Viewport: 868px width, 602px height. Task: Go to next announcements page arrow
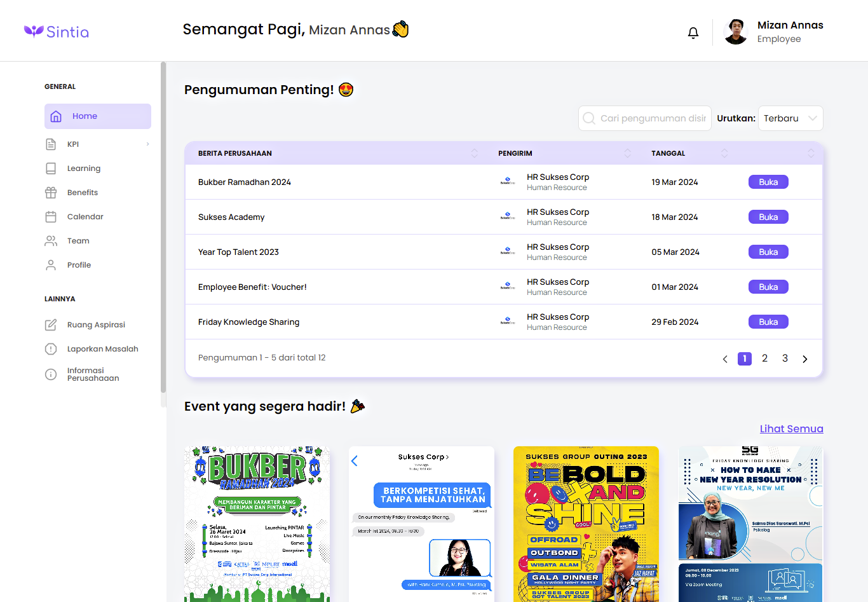(805, 359)
